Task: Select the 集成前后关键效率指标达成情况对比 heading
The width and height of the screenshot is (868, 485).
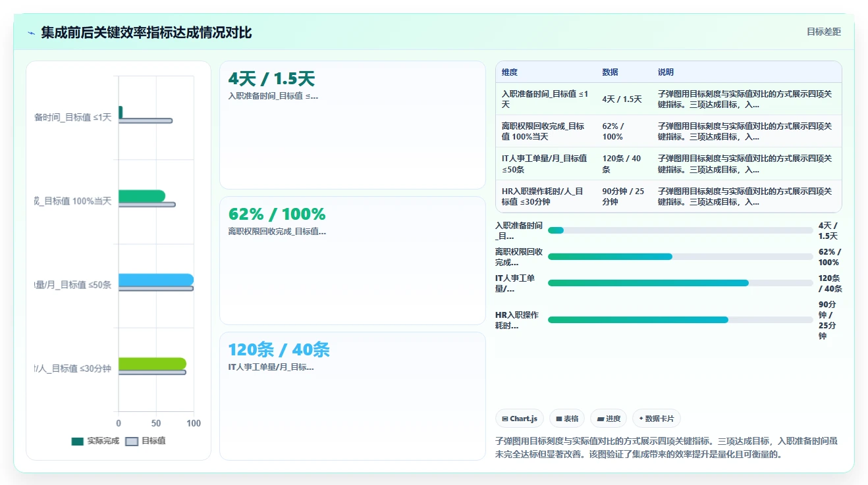Action: point(146,33)
